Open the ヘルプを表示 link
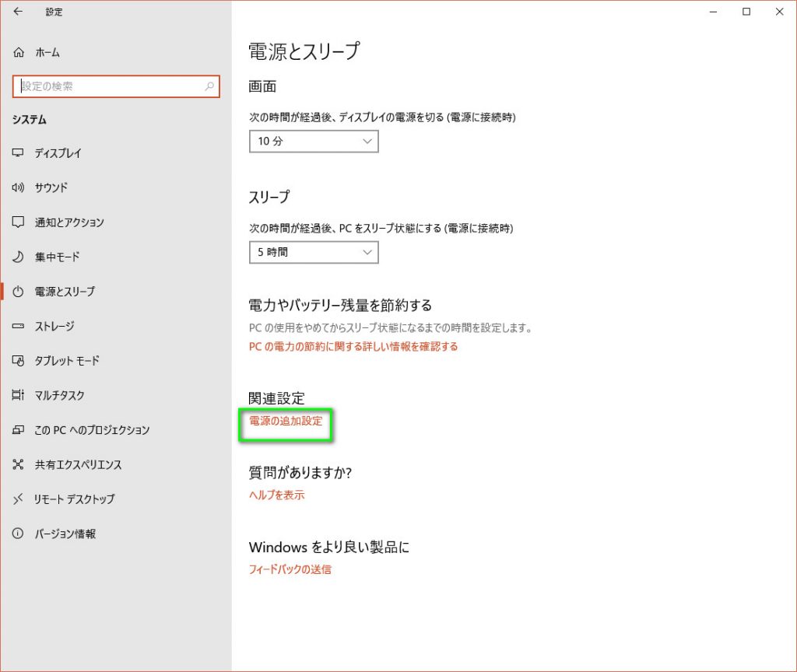 coord(276,495)
